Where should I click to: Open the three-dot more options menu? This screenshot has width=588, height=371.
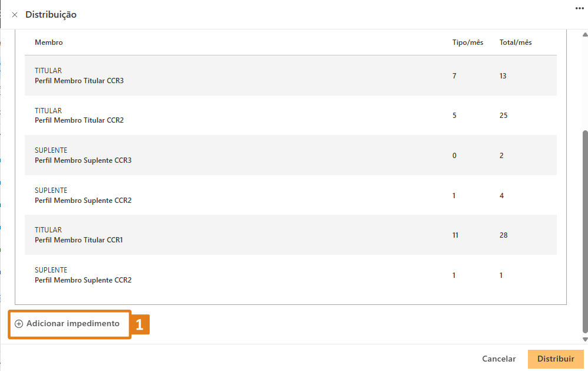[x=579, y=8]
